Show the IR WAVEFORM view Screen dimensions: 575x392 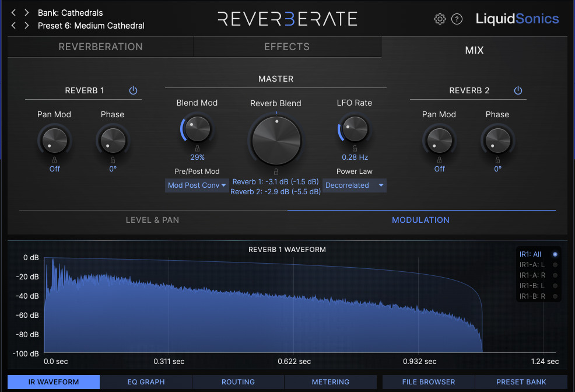click(x=54, y=381)
